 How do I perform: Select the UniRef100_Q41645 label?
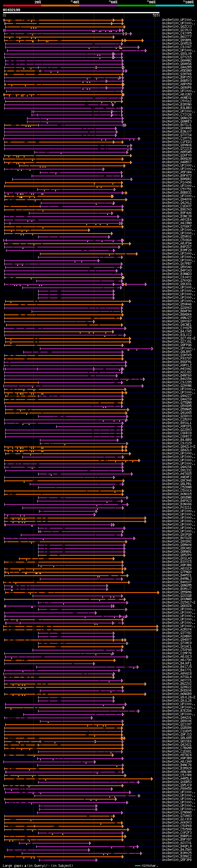pyautogui.click(x=177, y=413)
